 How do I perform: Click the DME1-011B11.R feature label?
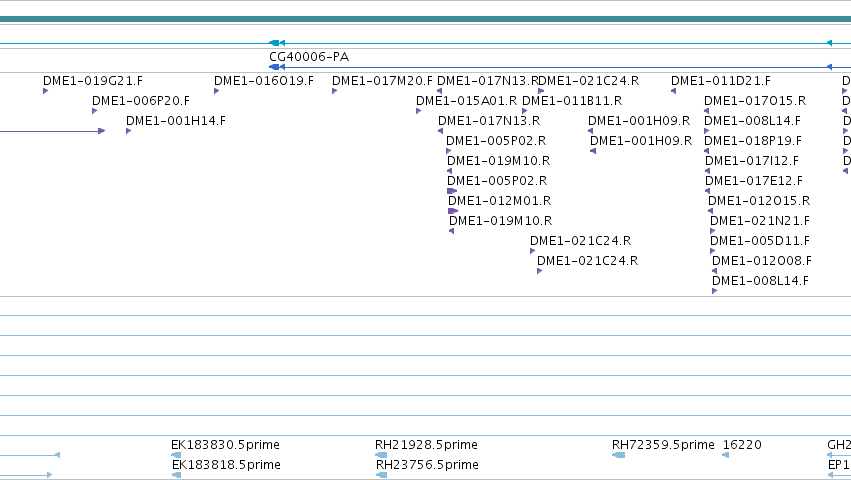coord(572,100)
